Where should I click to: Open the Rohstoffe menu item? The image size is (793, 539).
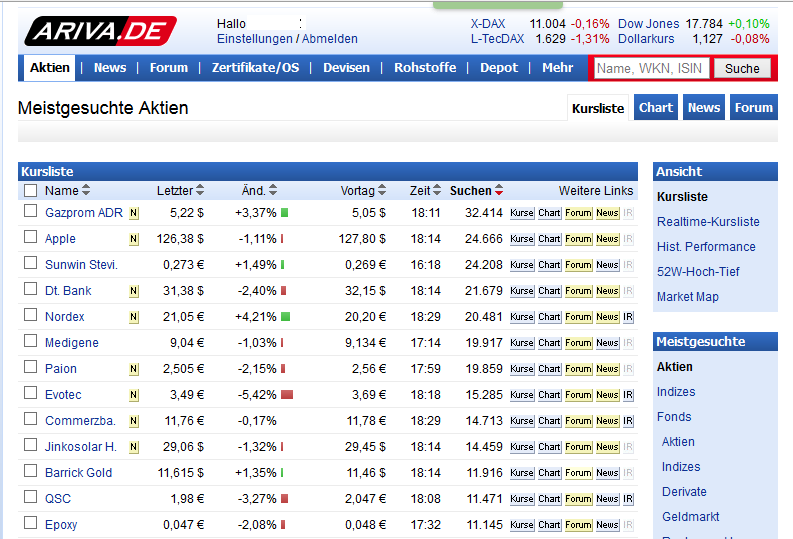point(425,68)
